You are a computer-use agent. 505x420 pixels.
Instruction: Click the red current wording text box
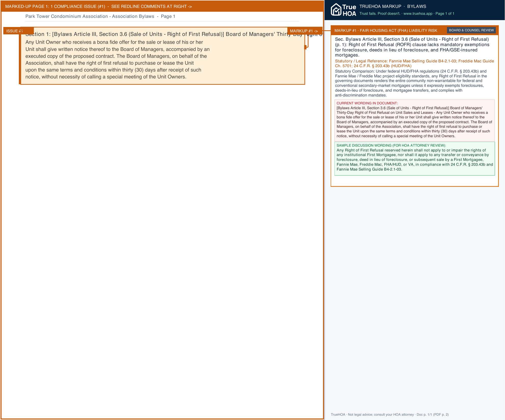click(415, 120)
